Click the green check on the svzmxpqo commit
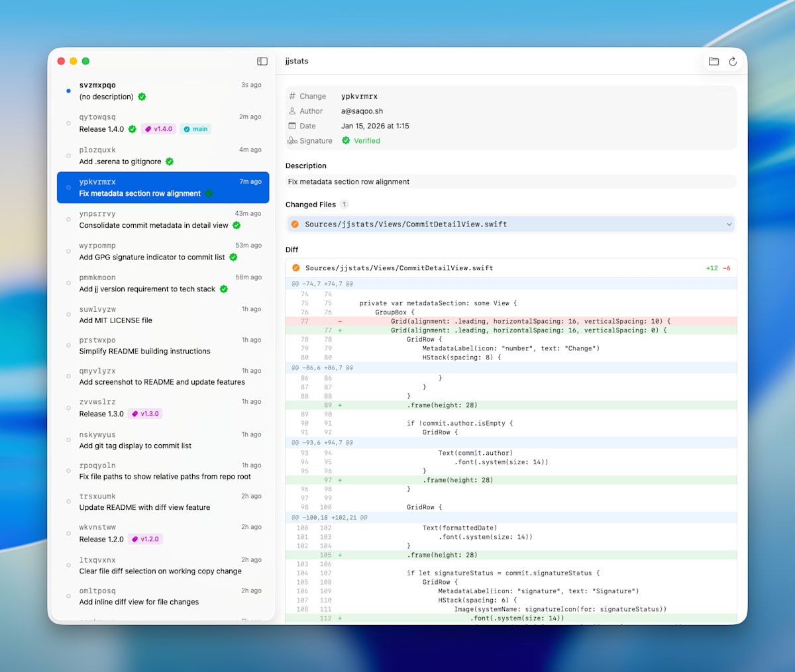795x672 pixels. click(x=142, y=97)
